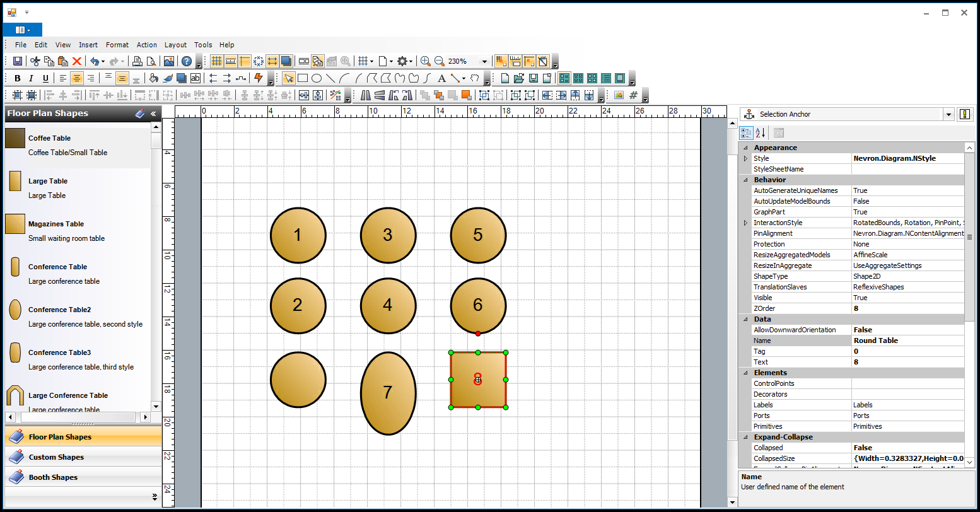Select the Text tool (letter A)
Viewport: 980px width, 512px height.
coord(441,78)
